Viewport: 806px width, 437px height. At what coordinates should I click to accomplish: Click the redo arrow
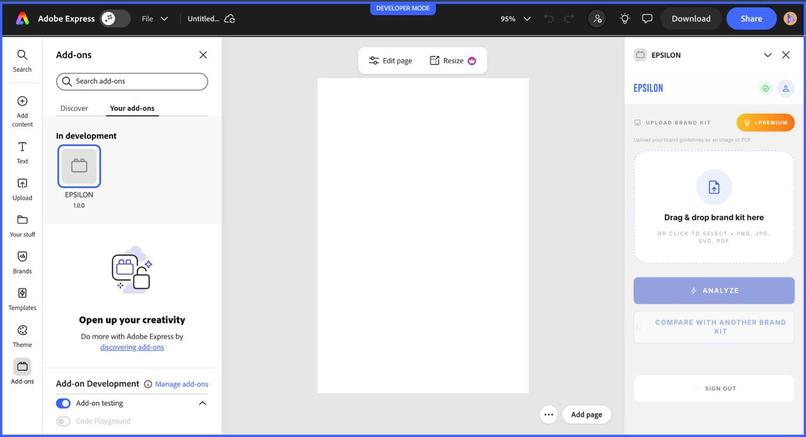(569, 19)
